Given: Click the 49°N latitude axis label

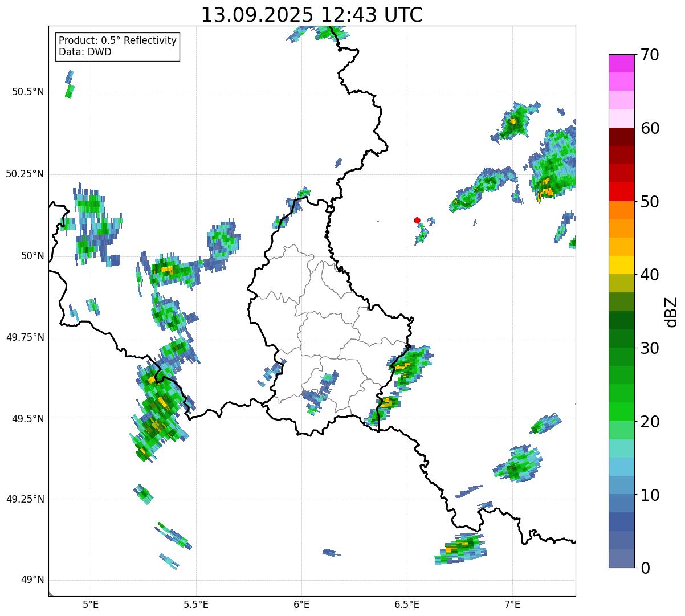Looking at the screenshot, I should (x=32, y=580).
